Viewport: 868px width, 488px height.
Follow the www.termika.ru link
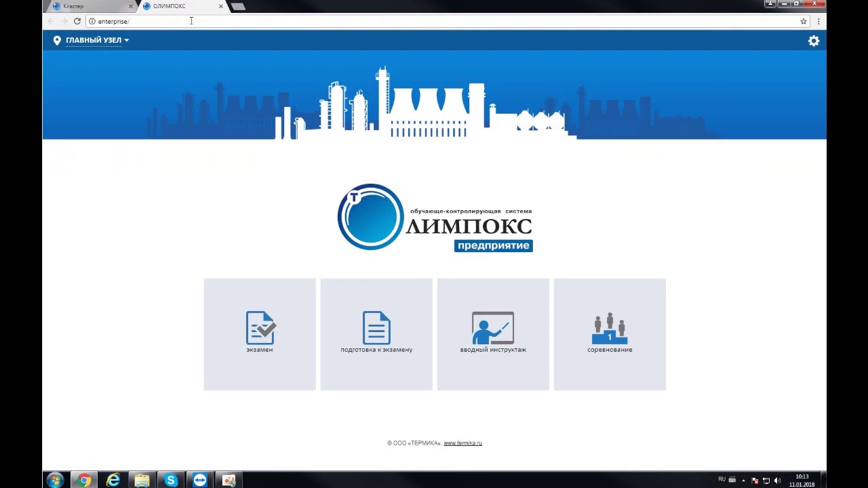pos(462,443)
